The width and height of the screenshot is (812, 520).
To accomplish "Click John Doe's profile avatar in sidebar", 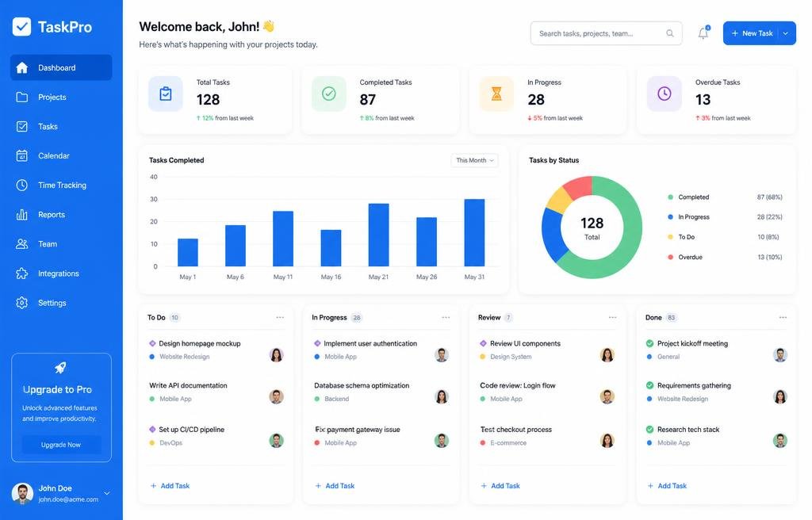I will pos(22,494).
